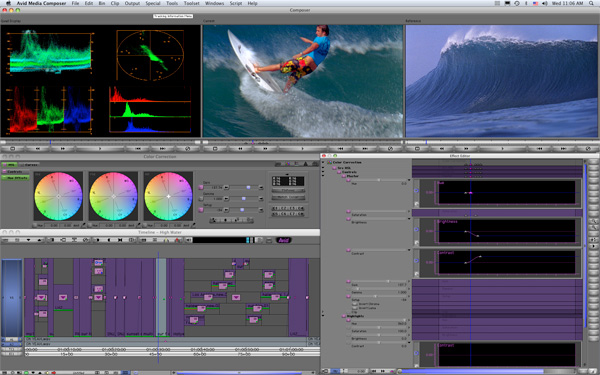Collapse the Brightness graph in Effect Editor
The height and width of the screenshot is (375, 600).
coord(409,218)
